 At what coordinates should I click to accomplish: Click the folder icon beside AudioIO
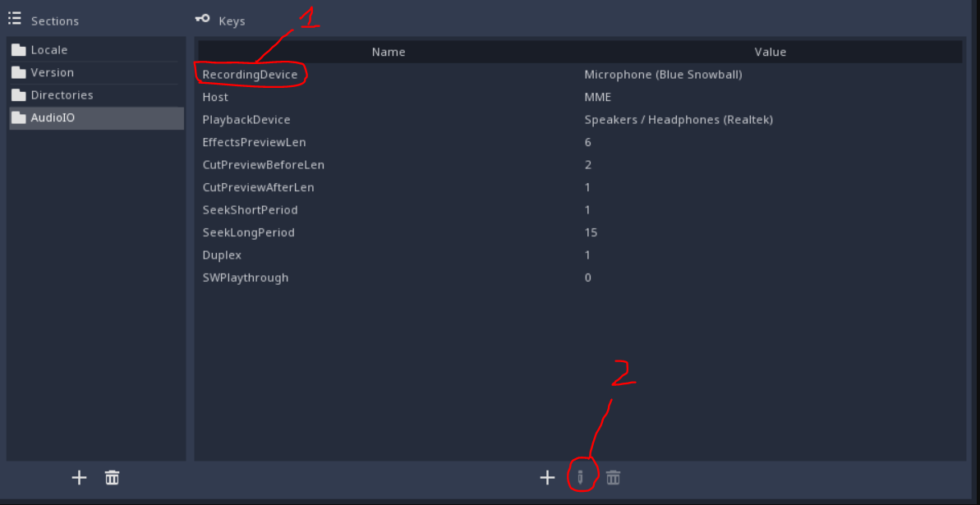[x=18, y=117]
